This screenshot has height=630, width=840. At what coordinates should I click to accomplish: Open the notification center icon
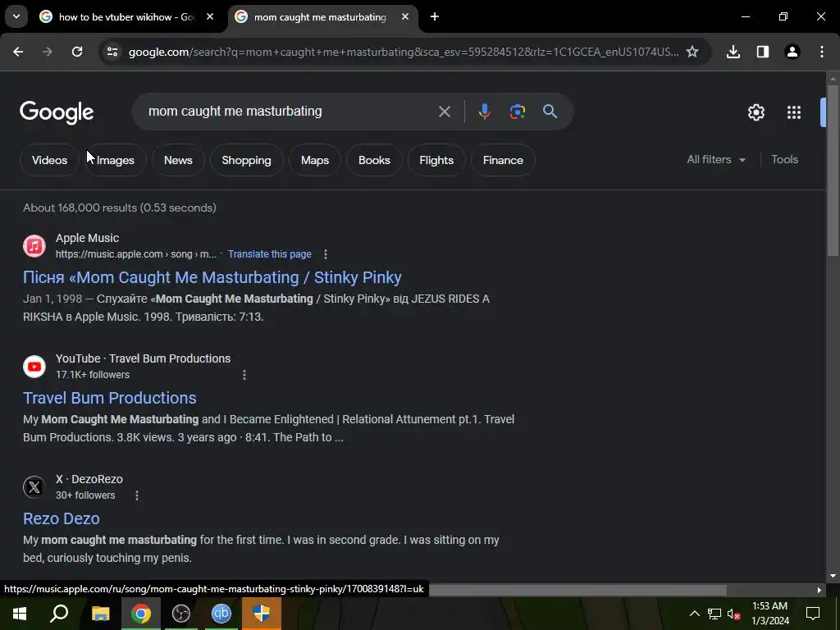click(813, 614)
